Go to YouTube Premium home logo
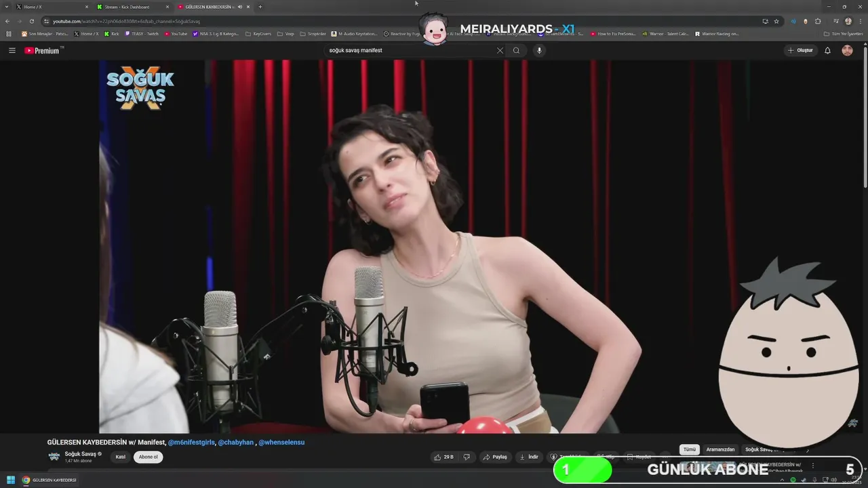 [x=42, y=50]
